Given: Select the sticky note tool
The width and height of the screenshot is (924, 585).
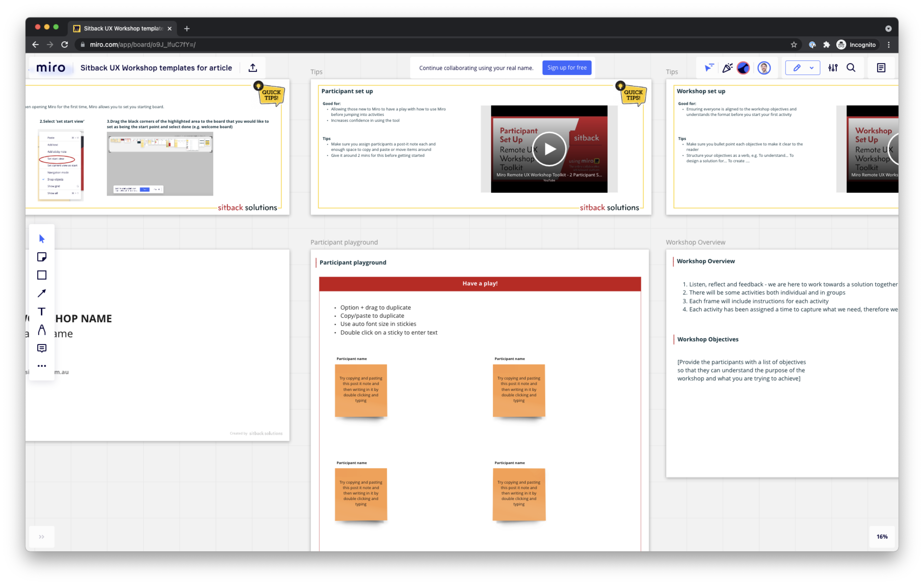Looking at the screenshot, I should click(x=42, y=257).
